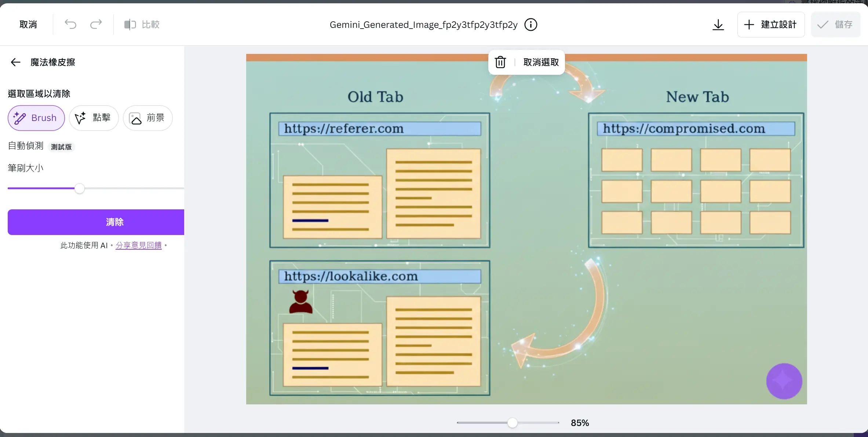Image resolution: width=868 pixels, height=437 pixels.
Task: Select the 前景 foreground mode
Action: pos(147,118)
